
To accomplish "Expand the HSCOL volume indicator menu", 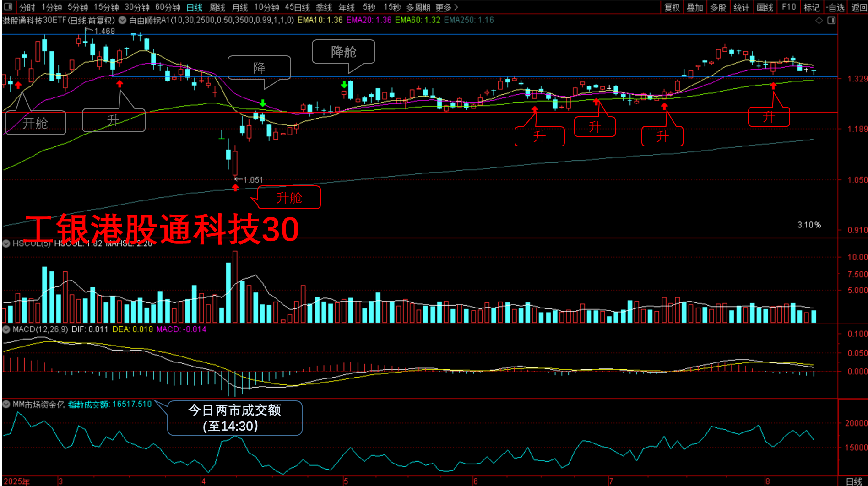I will (6, 243).
